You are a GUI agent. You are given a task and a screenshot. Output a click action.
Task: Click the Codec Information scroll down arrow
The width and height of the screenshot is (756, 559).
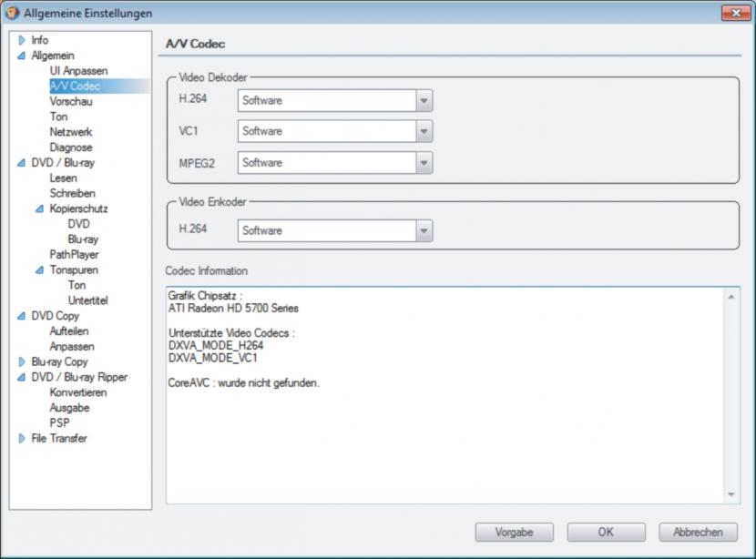731,494
